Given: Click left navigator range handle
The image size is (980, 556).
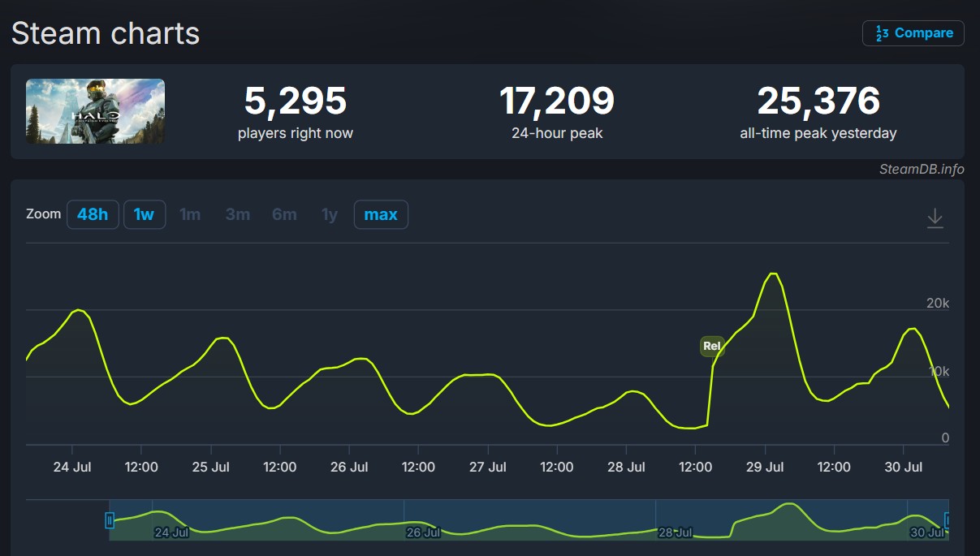Looking at the screenshot, I should (x=110, y=520).
